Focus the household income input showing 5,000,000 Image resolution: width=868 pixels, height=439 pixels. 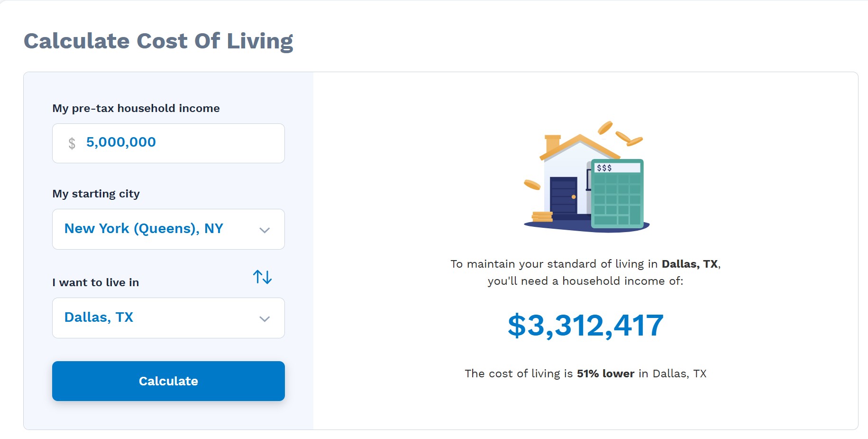[x=180, y=142]
